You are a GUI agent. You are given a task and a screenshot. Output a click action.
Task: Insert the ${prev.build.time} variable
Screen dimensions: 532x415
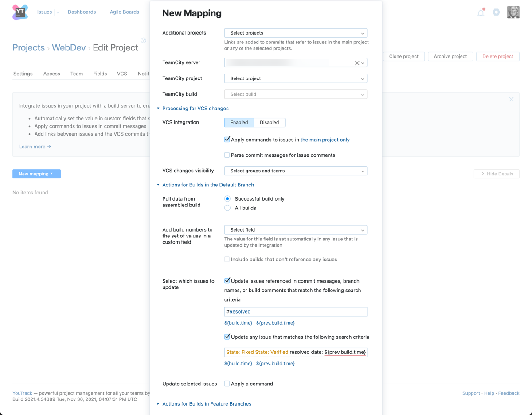click(x=275, y=322)
